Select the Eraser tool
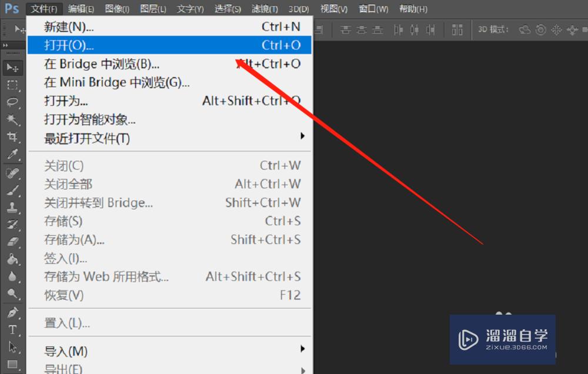 (x=12, y=242)
